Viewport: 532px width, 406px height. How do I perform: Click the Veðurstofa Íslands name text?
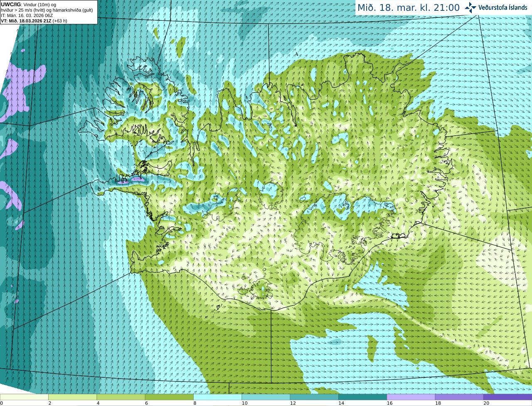(502, 7)
